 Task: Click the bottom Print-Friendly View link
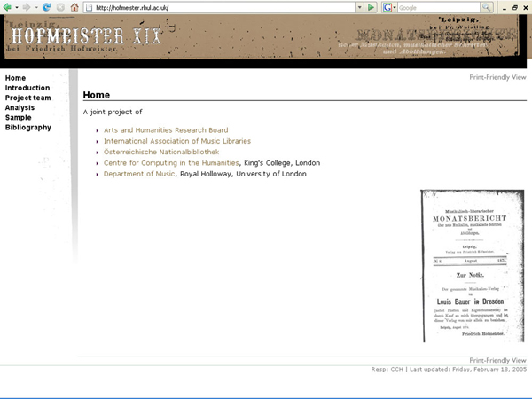coord(497,360)
